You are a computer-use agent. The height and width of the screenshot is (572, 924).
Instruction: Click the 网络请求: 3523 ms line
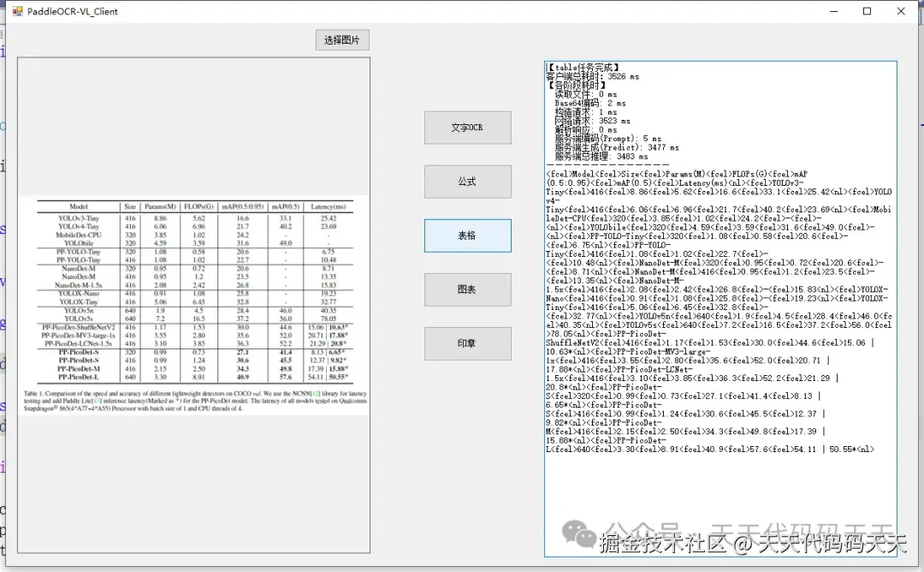[x=592, y=121]
